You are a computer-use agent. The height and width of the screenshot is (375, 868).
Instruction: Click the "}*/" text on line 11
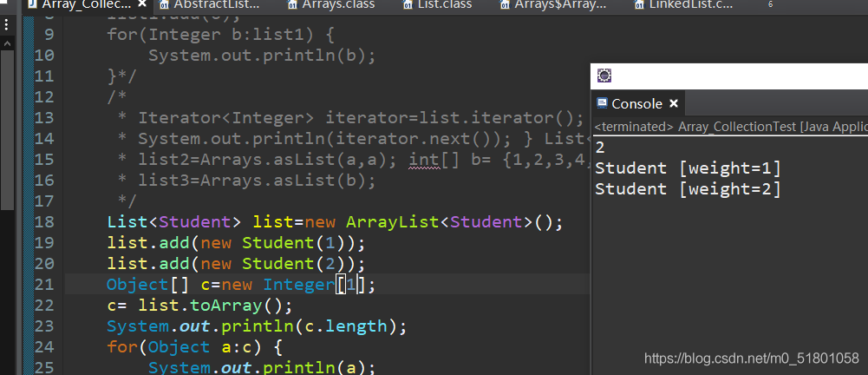point(122,76)
